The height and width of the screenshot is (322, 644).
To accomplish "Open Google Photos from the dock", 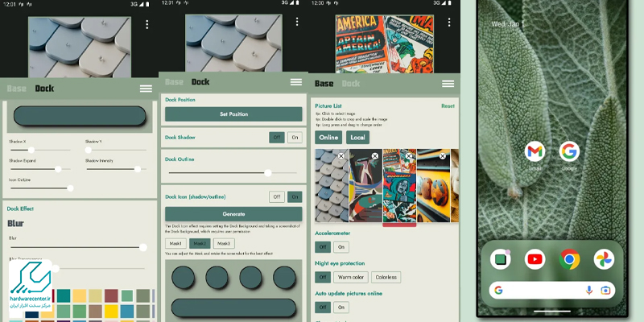I will (x=603, y=259).
